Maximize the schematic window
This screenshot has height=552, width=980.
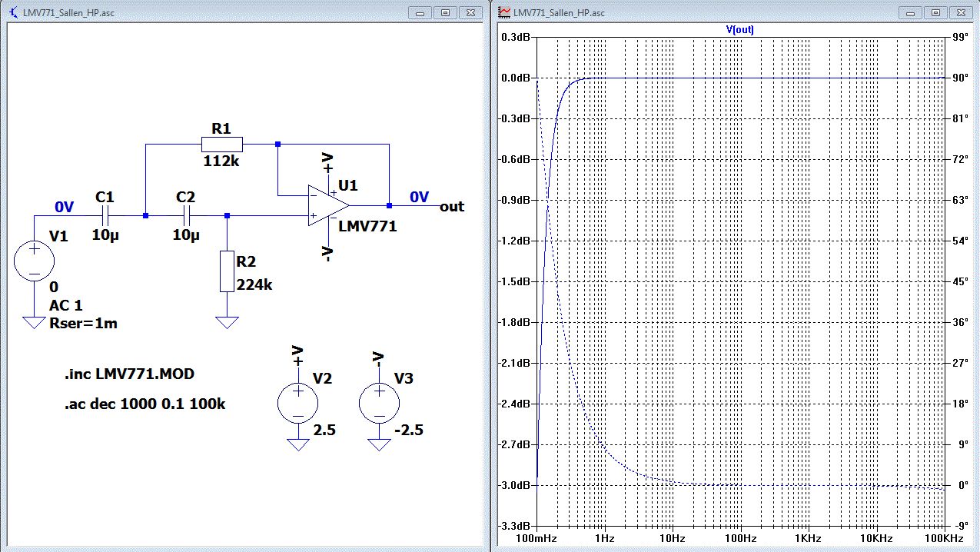point(444,12)
